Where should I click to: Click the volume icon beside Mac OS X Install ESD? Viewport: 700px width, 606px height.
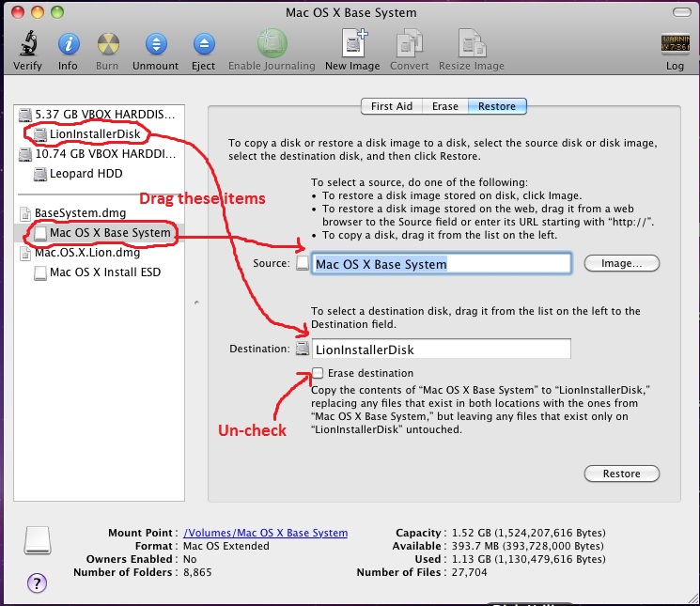coord(40,272)
